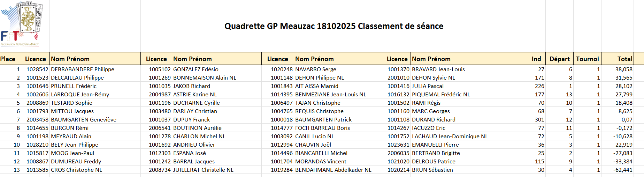This screenshot has height=177, width=644.
Task: Select the cell IACUZZO Eric
Action: coord(429,128)
